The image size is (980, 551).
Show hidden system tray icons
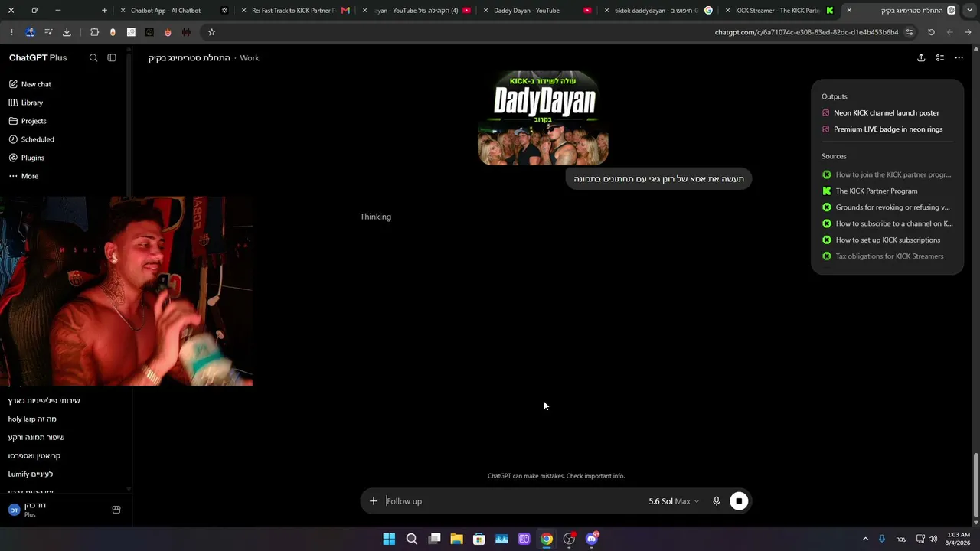[866, 539]
